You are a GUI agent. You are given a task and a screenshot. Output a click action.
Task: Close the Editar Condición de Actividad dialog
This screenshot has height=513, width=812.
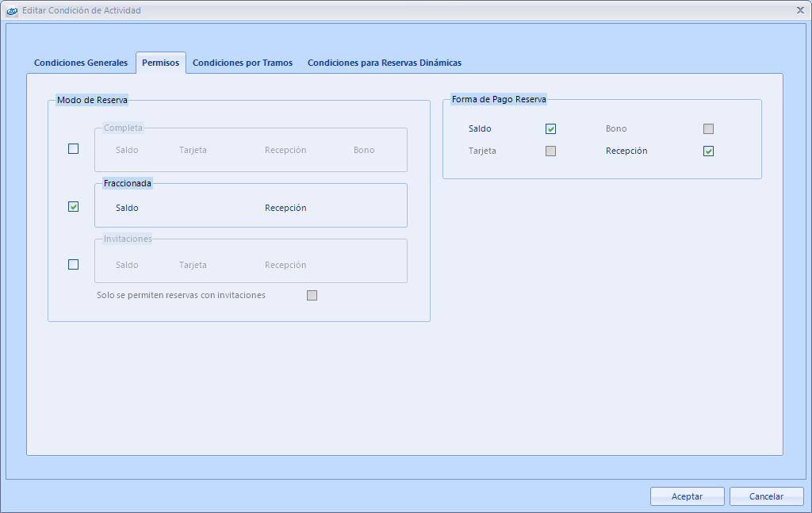tap(799, 10)
